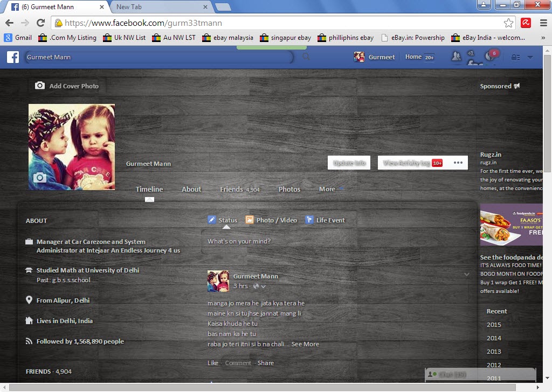Open the .Com My Listing bookmark
This screenshot has width=552, height=392.
click(67, 38)
